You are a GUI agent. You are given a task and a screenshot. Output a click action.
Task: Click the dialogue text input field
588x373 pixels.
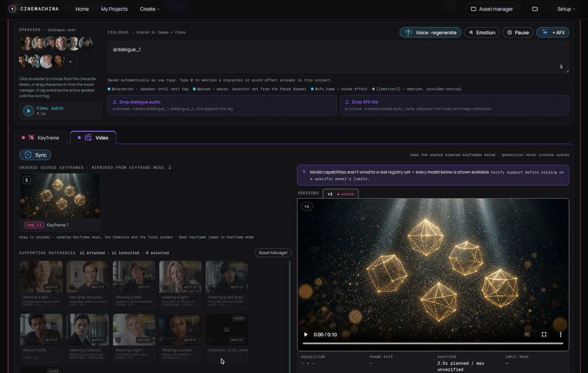pos(338,57)
